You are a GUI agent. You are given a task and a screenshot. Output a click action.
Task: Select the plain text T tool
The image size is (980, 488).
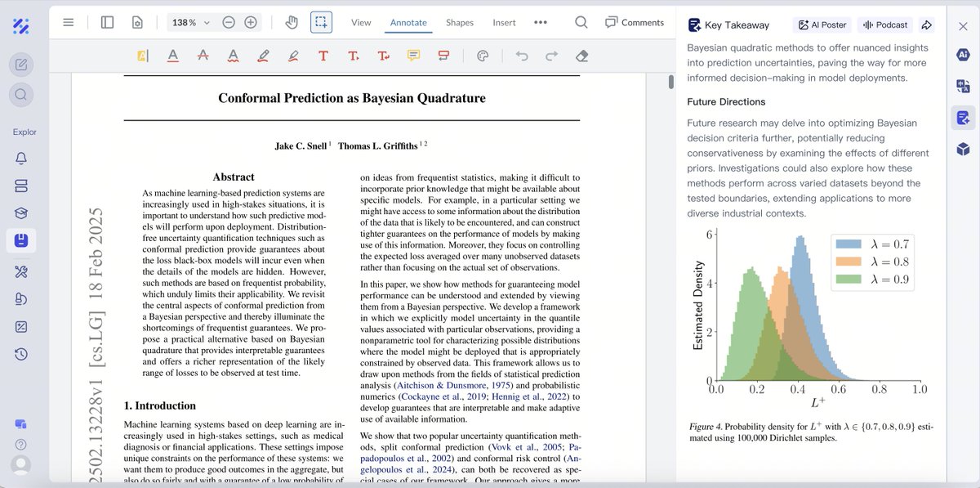(x=323, y=56)
